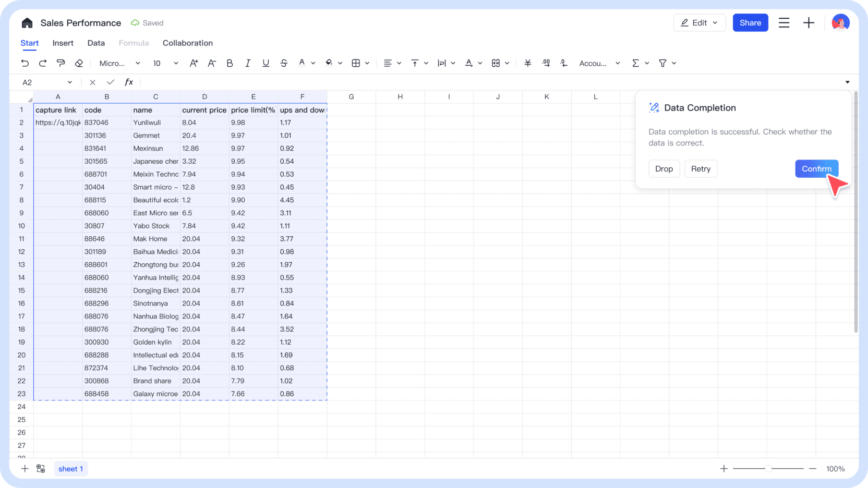Click the sum sigma icon
Image resolution: width=868 pixels, height=488 pixels.
coord(635,63)
